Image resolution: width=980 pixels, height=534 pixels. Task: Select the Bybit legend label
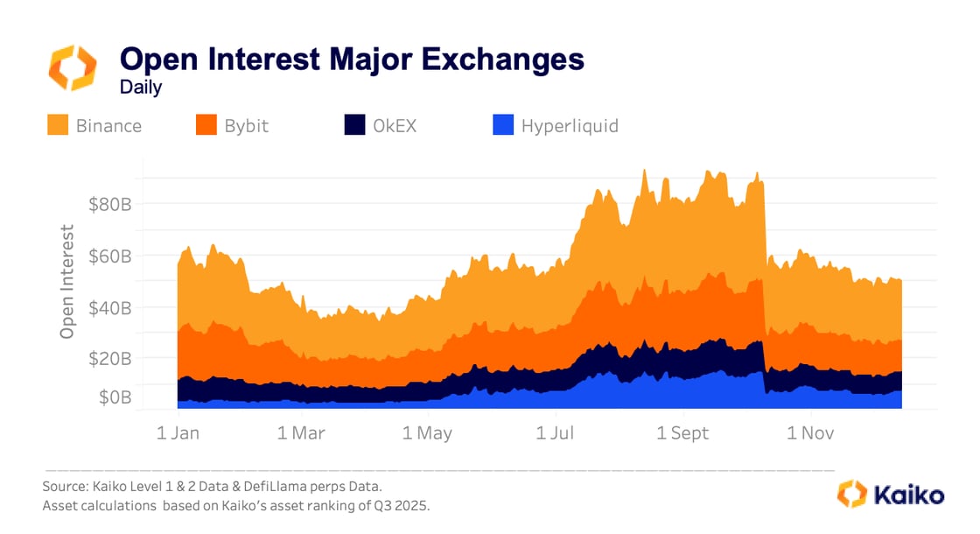(x=246, y=126)
